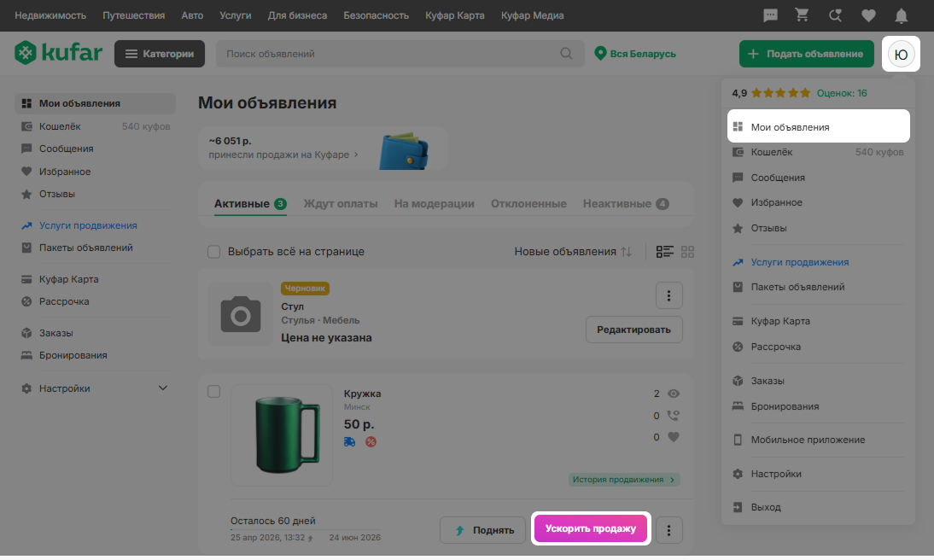Open the saved searches icon in top bar
The image size is (934, 560).
[x=835, y=15]
